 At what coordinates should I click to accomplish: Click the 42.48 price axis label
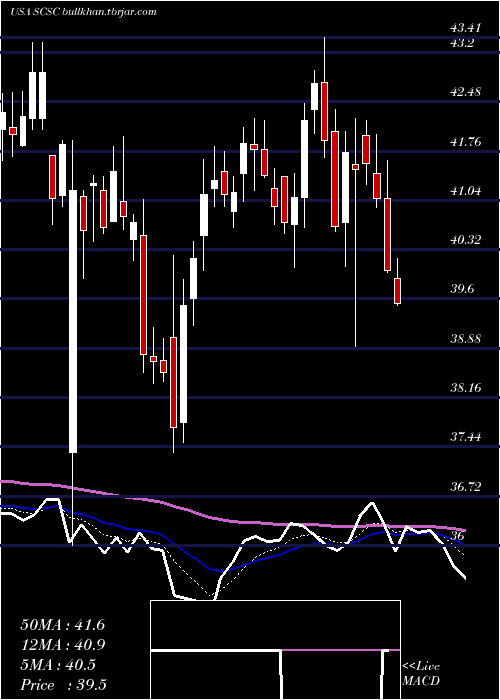tap(466, 92)
